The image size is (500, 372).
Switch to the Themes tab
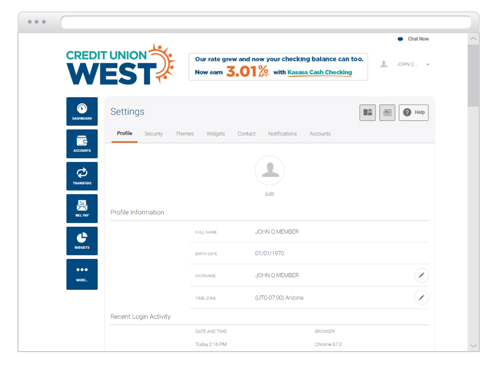(185, 134)
